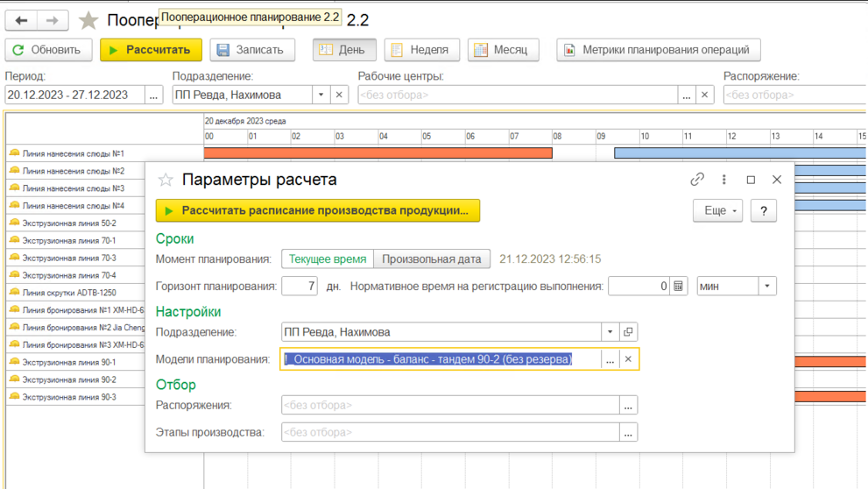868x489 pixels.
Task: Switch scale to Месяц view
Action: click(504, 50)
